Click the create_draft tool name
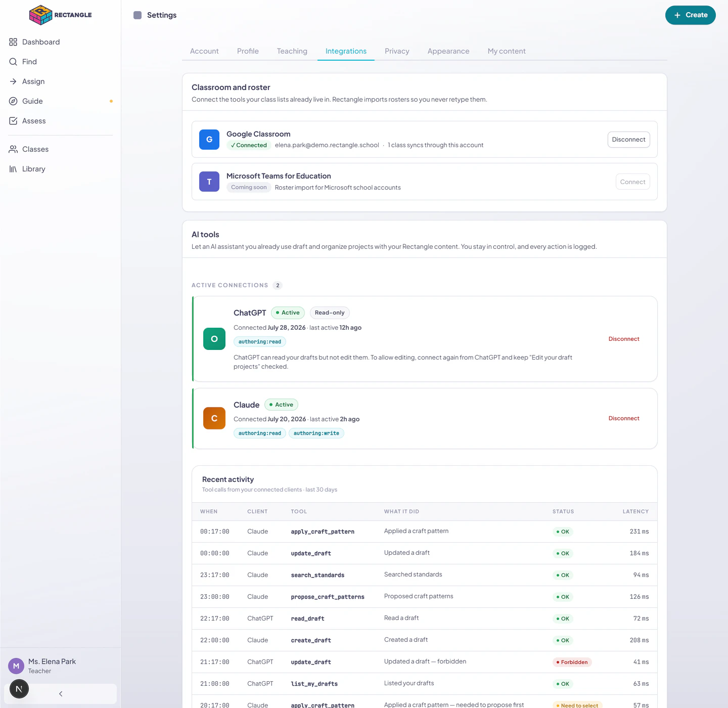This screenshot has width=728, height=708. coord(311,640)
